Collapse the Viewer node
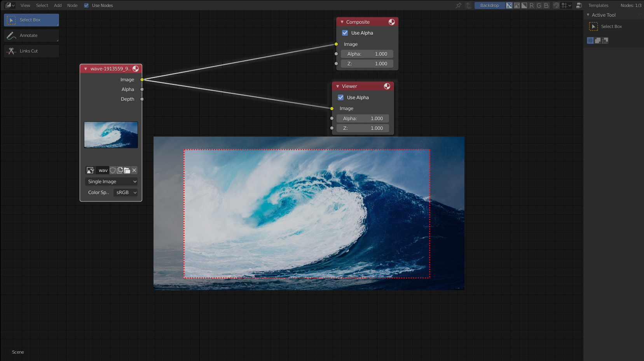This screenshot has width=644, height=361. pos(338,86)
